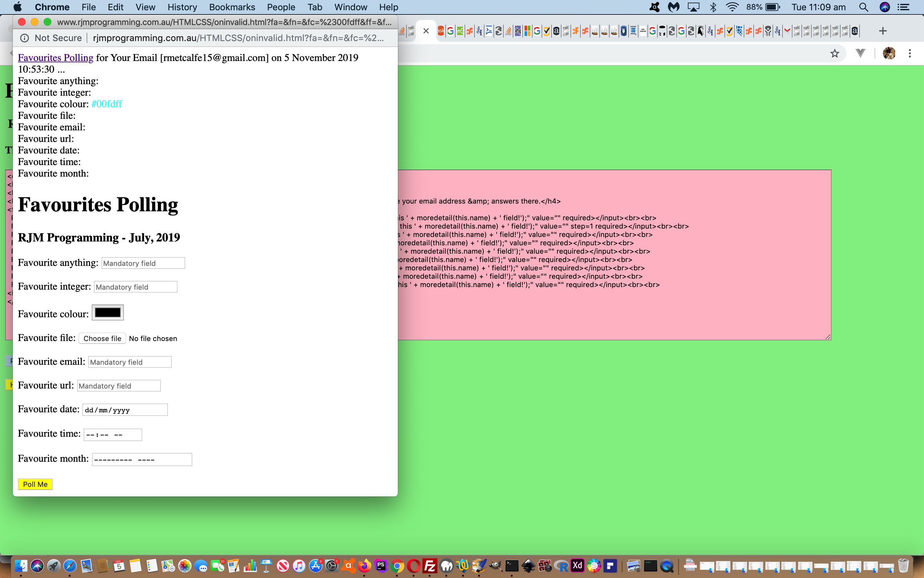The height and width of the screenshot is (578, 924).
Task: Open Apple menu
Action: point(18,7)
